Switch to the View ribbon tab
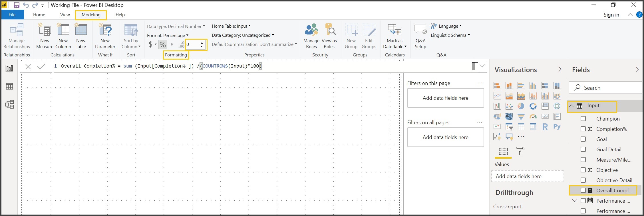Screen dimensions: 644x216 pos(65,15)
